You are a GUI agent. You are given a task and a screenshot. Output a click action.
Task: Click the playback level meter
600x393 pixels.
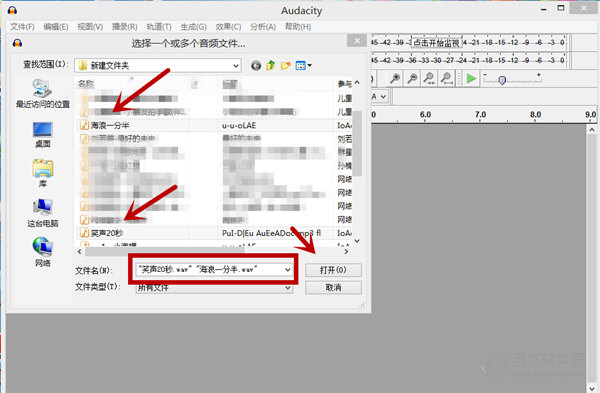[469, 60]
